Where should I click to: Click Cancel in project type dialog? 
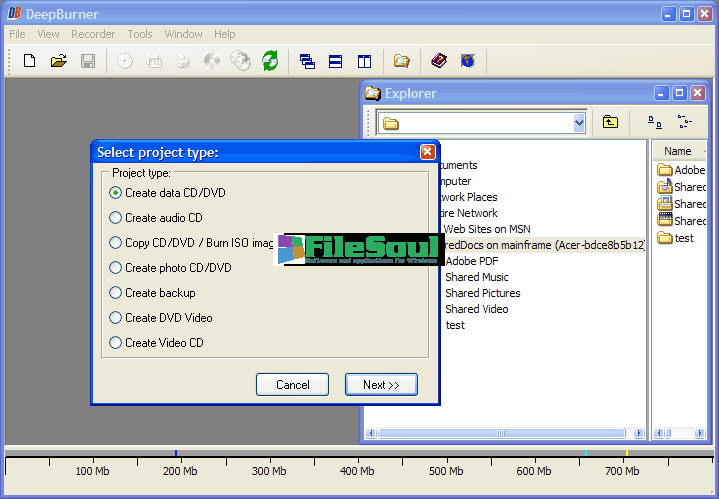pos(292,385)
